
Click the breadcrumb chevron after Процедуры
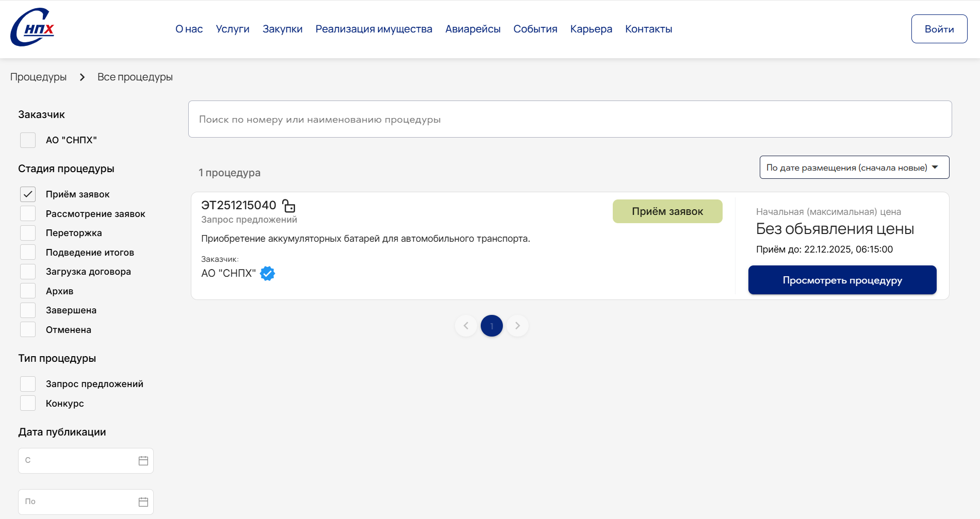pos(82,77)
